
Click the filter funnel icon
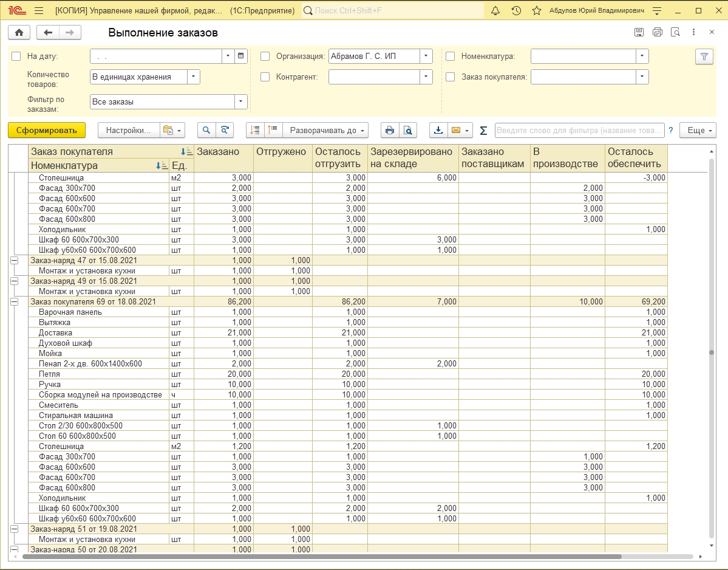(x=704, y=57)
